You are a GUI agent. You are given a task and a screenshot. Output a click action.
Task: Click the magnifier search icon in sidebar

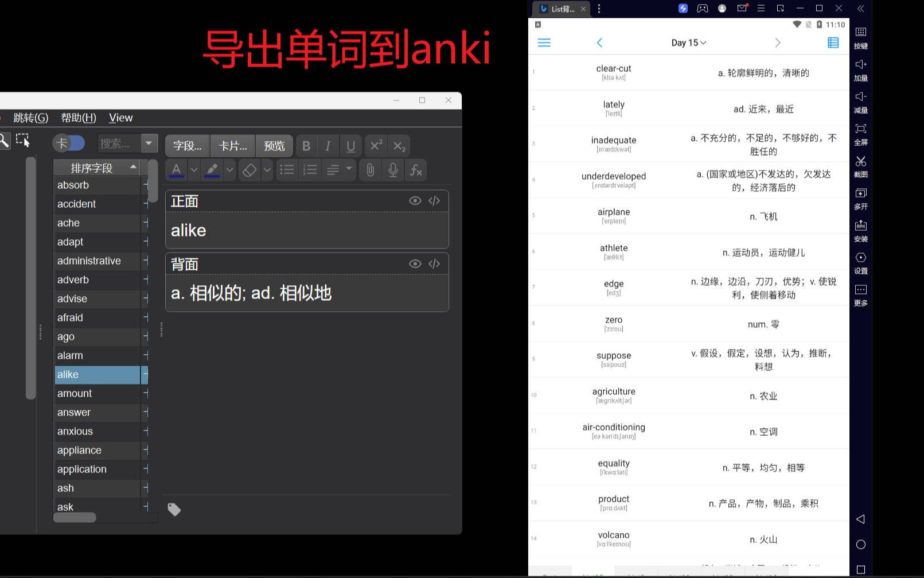pos(4,140)
